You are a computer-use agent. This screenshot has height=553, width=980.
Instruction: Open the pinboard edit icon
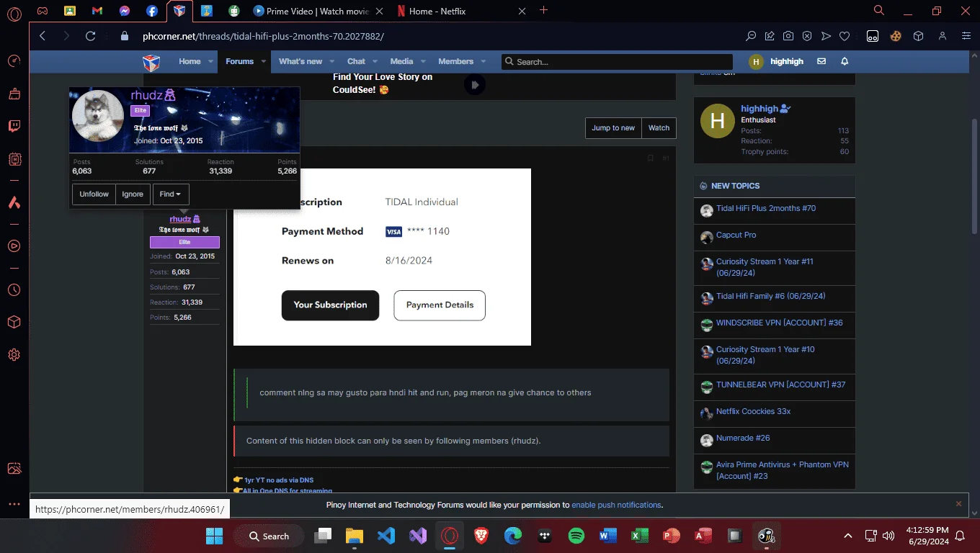pyautogui.click(x=770, y=36)
